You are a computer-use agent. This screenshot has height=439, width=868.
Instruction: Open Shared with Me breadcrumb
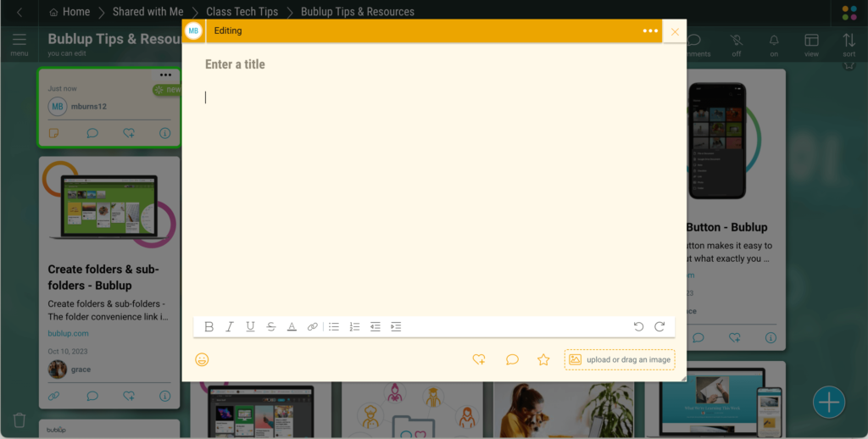[x=147, y=12]
